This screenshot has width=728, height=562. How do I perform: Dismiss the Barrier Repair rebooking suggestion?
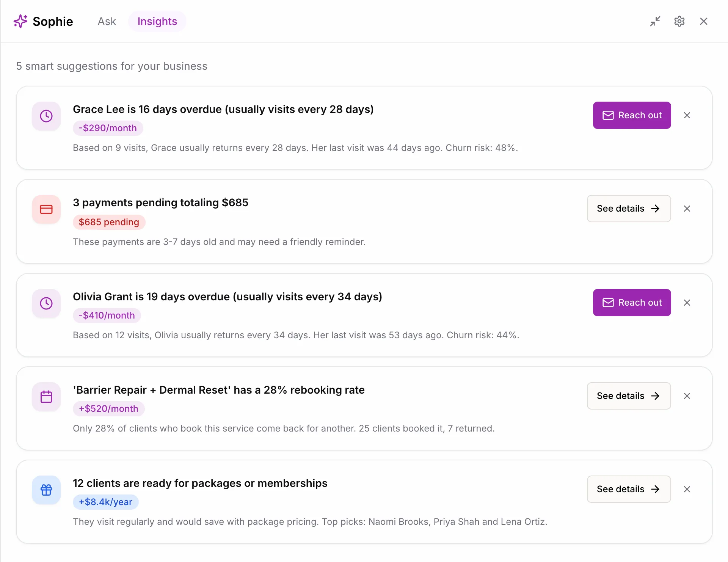pyautogui.click(x=687, y=396)
